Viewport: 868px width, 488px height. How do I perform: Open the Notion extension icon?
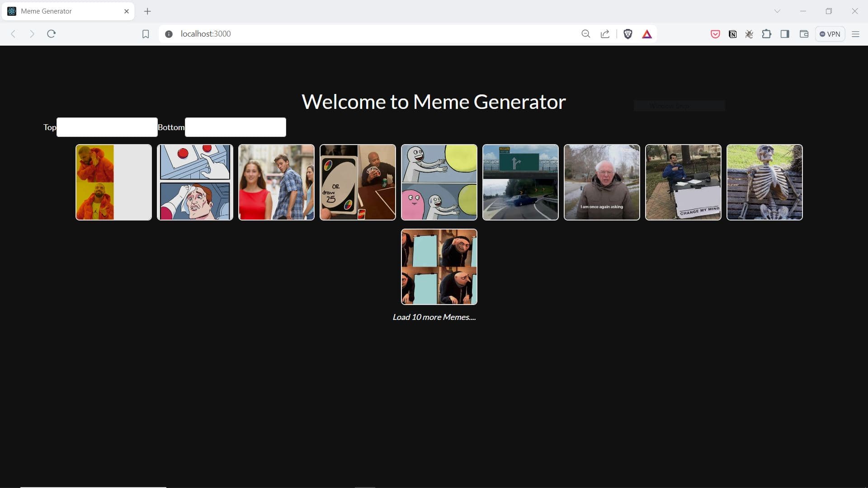pos(733,34)
